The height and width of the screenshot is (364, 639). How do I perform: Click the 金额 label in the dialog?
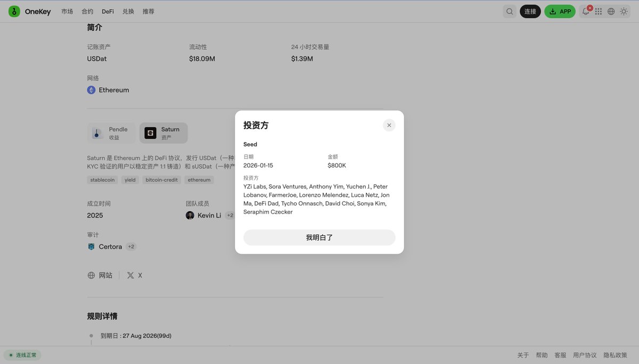333,157
